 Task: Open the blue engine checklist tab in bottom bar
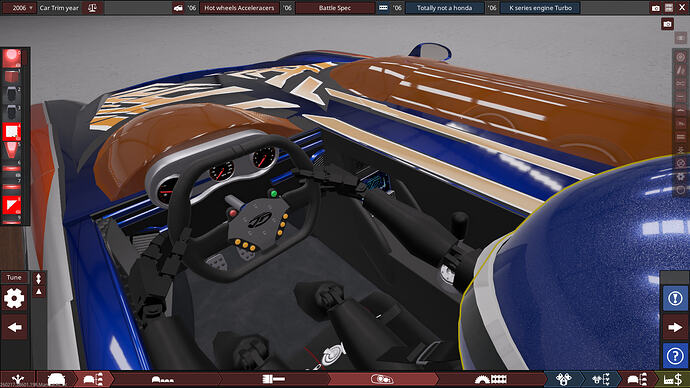(601, 379)
